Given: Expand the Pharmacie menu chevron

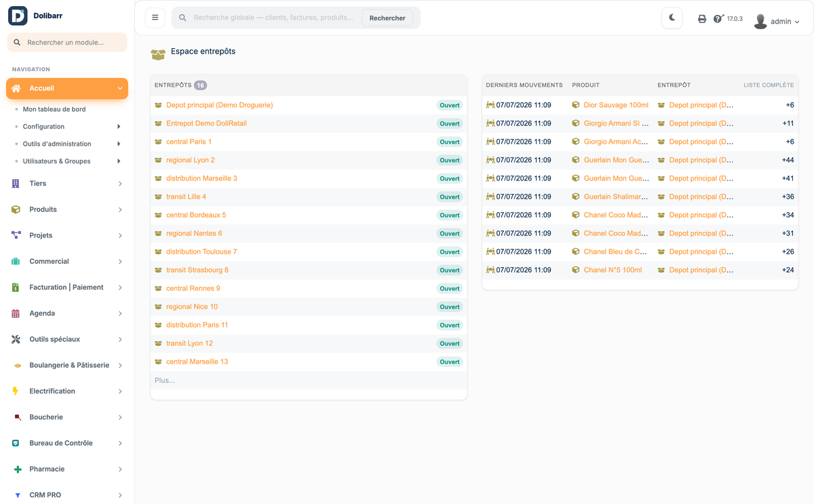Looking at the screenshot, I should click(120, 469).
